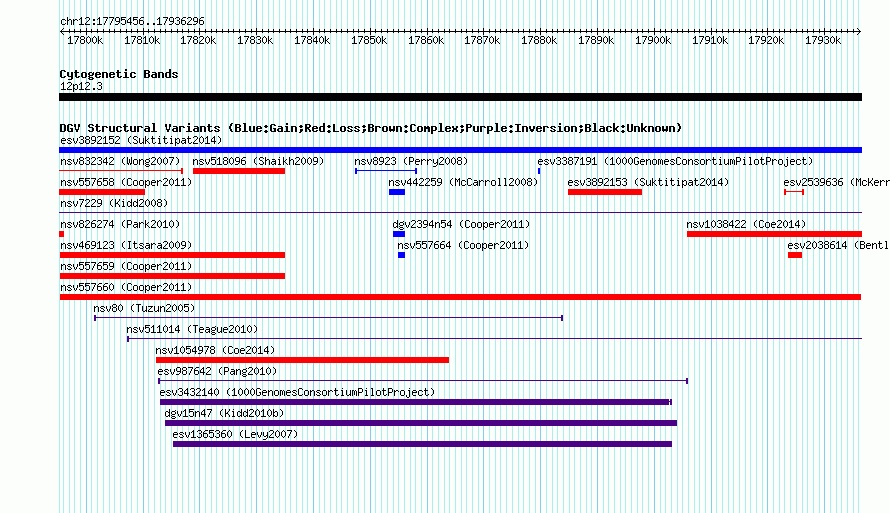The width and height of the screenshot is (890, 513).
Task: Select the red nsv557659 loss bar
Action: (172, 276)
